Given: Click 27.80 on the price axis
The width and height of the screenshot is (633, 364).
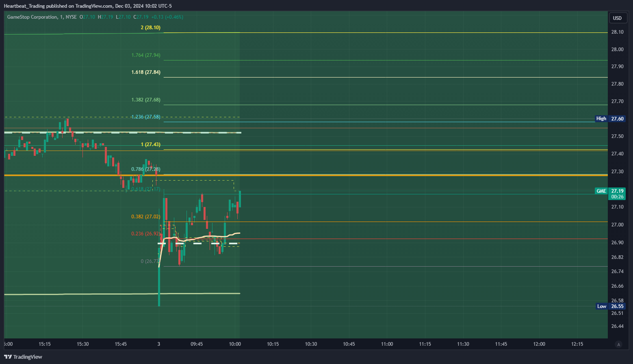Looking at the screenshot, I should click(617, 84).
